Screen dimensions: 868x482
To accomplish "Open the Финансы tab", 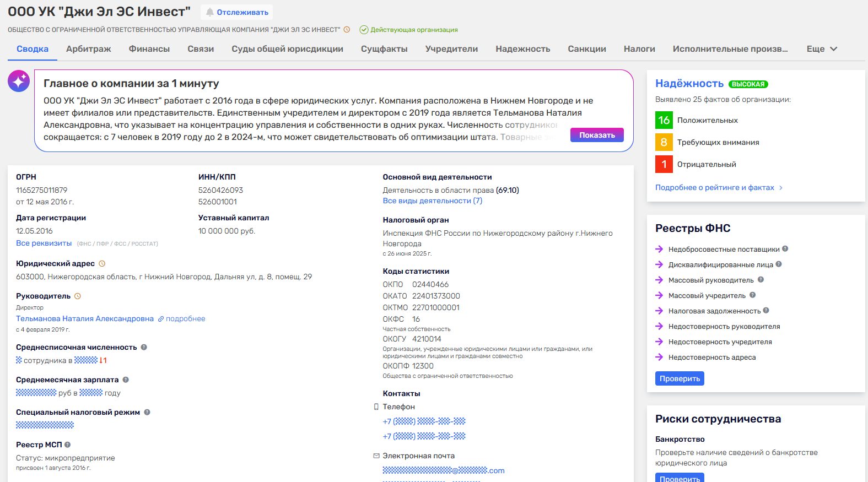I will tap(149, 49).
